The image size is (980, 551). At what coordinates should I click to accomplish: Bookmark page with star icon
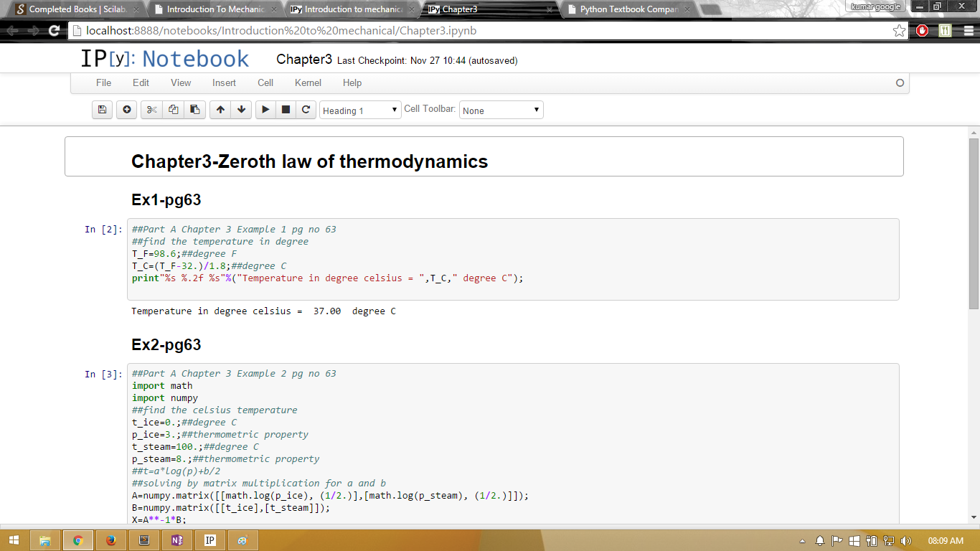(x=899, y=31)
